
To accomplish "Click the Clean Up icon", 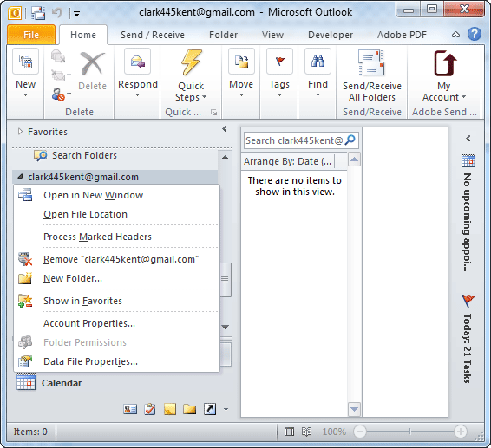I will (59, 75).
